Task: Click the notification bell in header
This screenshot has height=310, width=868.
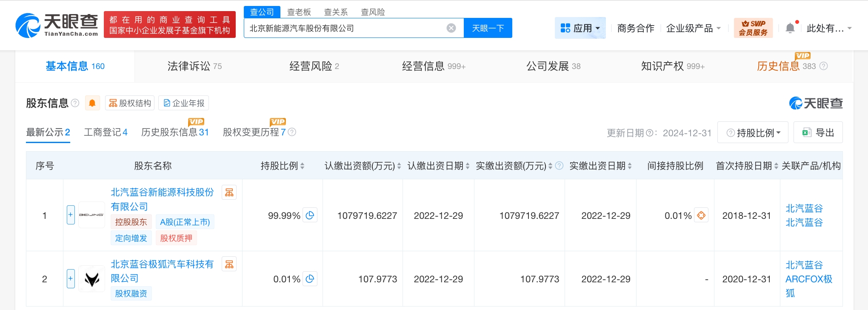Action: coord(790,28)
